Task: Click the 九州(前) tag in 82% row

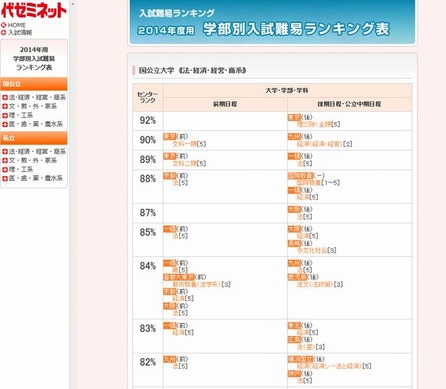Action: click(x=176, y=359)
